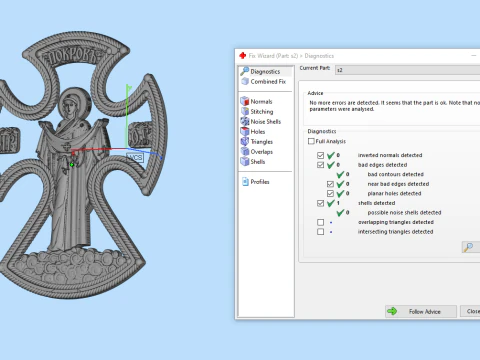Click the Triangles icon
This screenshot has height=360, width=480.
[245, 141]
